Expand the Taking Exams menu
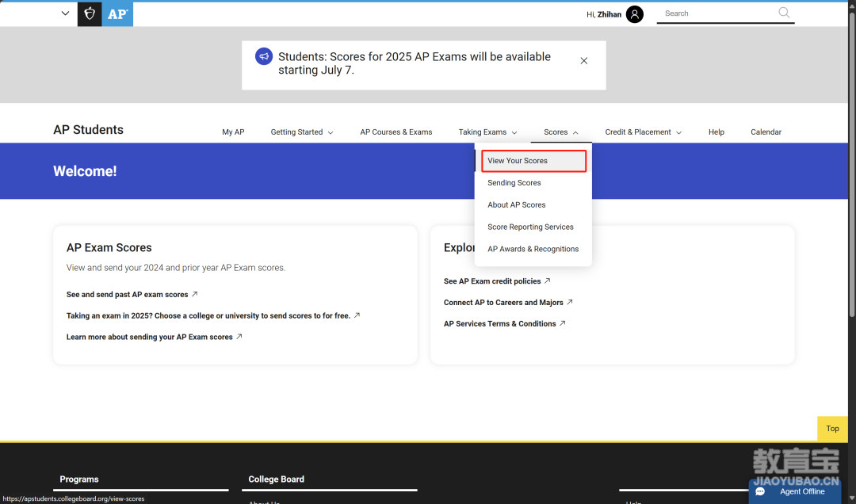 487,132
